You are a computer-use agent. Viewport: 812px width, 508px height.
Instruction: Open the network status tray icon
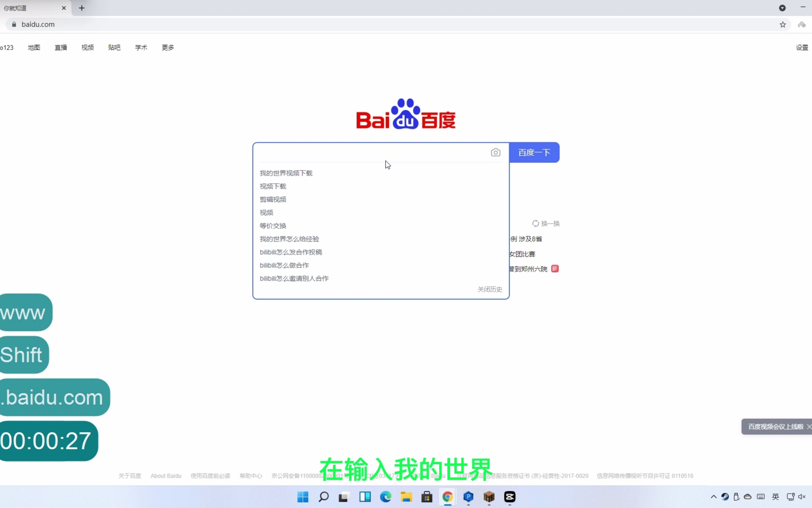[x=791, y=497]
